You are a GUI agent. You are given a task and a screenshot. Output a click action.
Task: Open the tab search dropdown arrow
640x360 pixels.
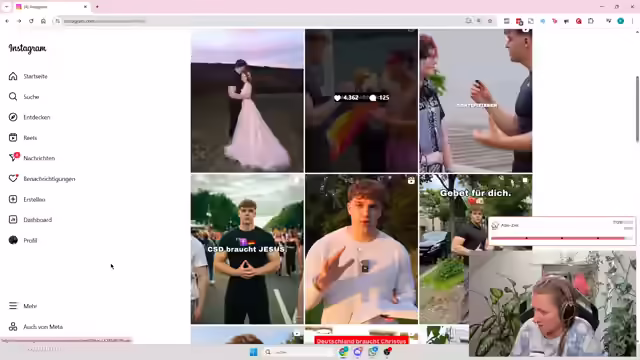tap(7, 7)
